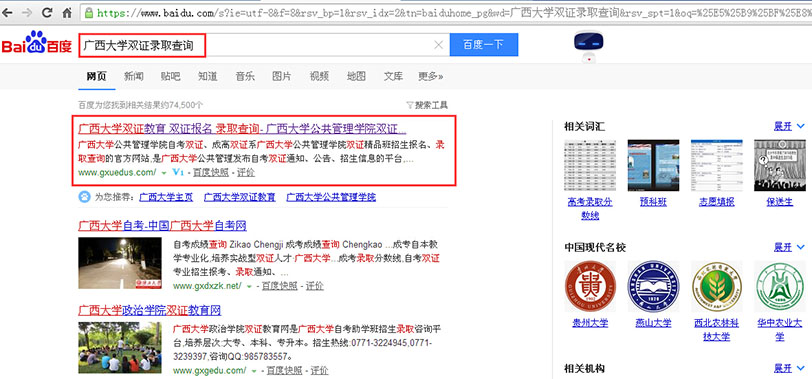The image size is (812, 379).
Task: Switch to the 音乐 tab
Action: tap(245, 77)
